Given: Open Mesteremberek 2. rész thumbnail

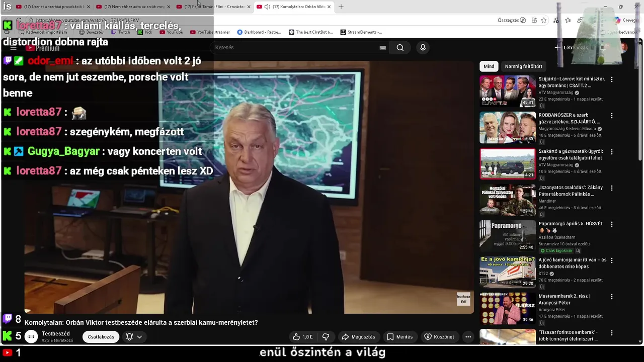Looking at the screenshot, I should point(508,308).
